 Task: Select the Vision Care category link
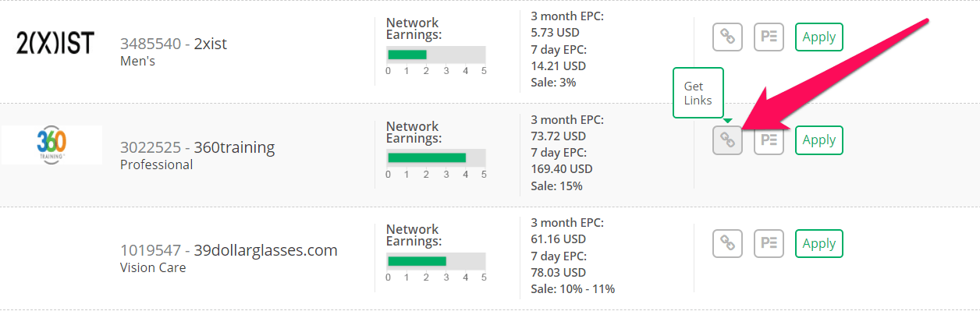click(153, 267)
